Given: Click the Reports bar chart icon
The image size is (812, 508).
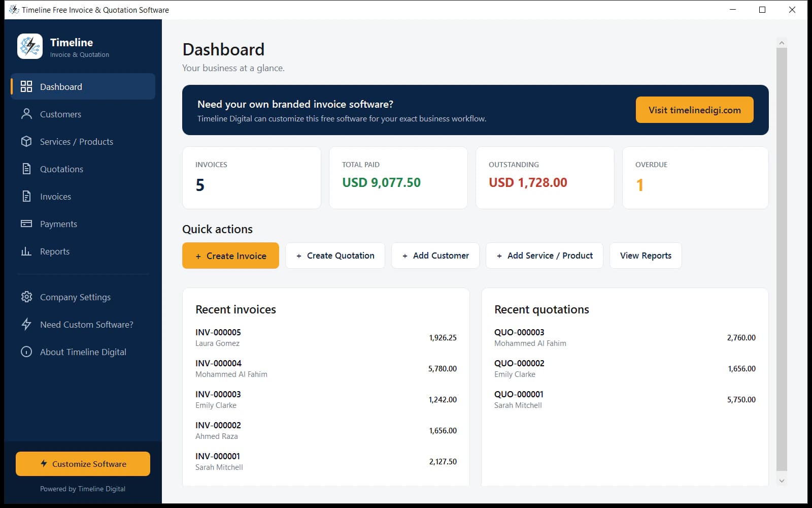Looking at the screenshot, I should [x=26, y=251].
